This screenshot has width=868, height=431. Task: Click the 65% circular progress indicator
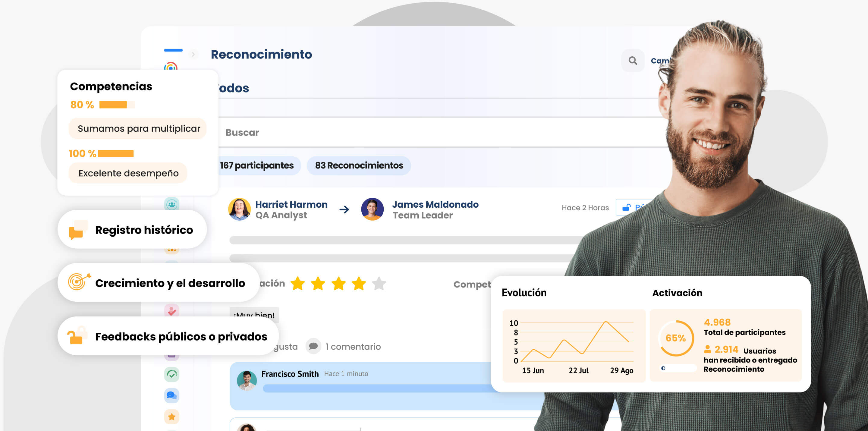pos(676,338)
